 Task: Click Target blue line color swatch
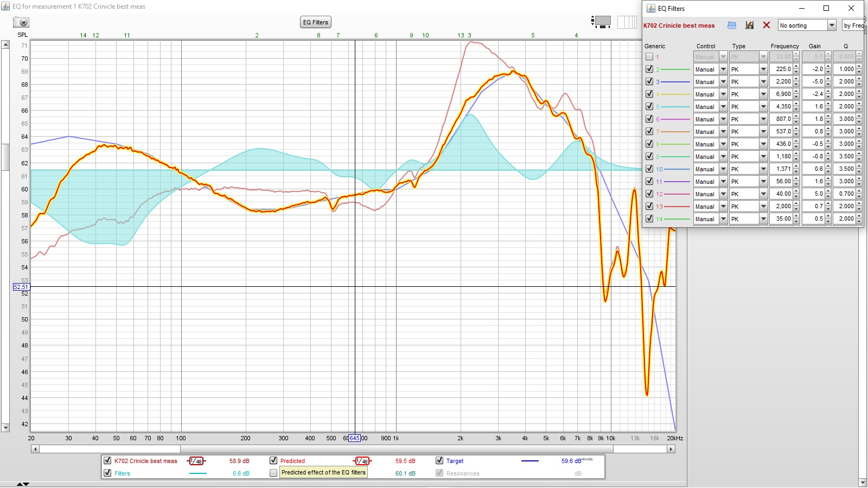(529, 461)
